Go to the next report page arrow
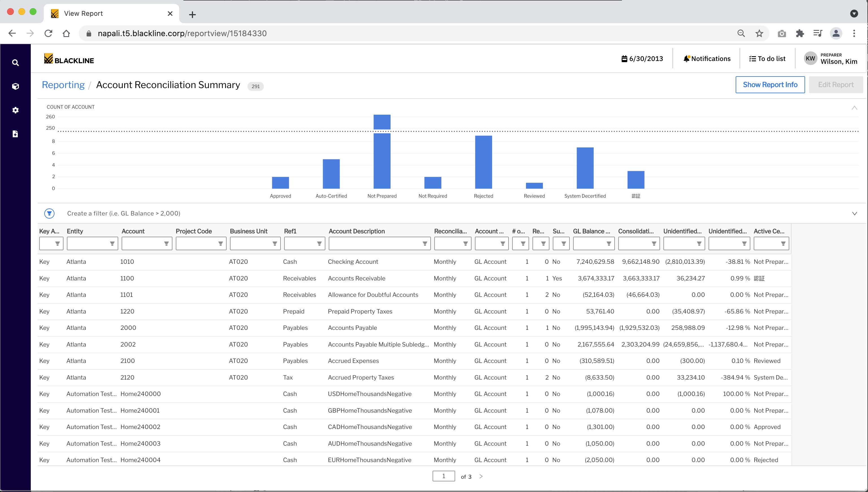The height and width of the screenshot is (492, 868). tap(481, 476)
